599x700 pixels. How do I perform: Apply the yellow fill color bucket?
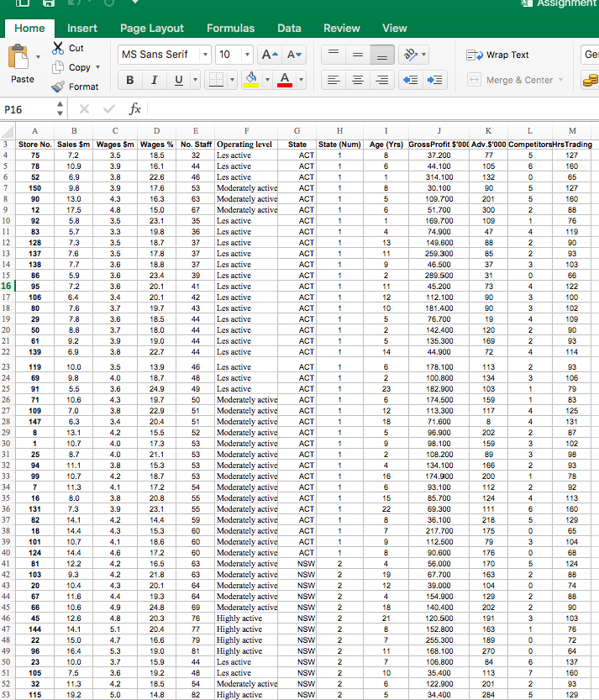[x=252, y=80]
